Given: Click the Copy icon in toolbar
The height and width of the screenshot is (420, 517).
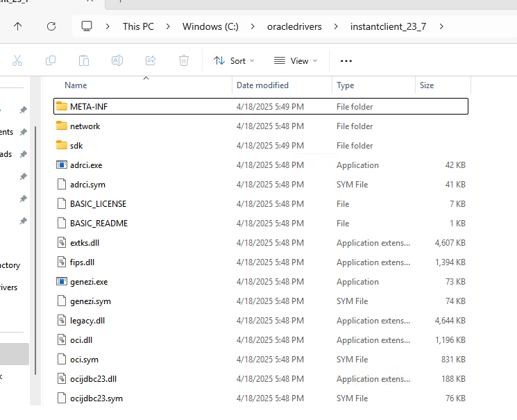Looking at the screenshot, I should pos(51,60).
